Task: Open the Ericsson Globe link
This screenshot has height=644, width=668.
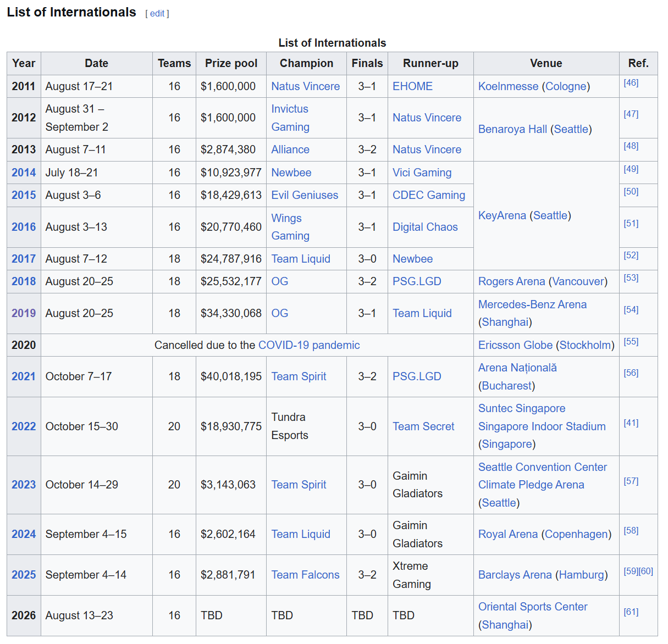Action: pos(515,345)
